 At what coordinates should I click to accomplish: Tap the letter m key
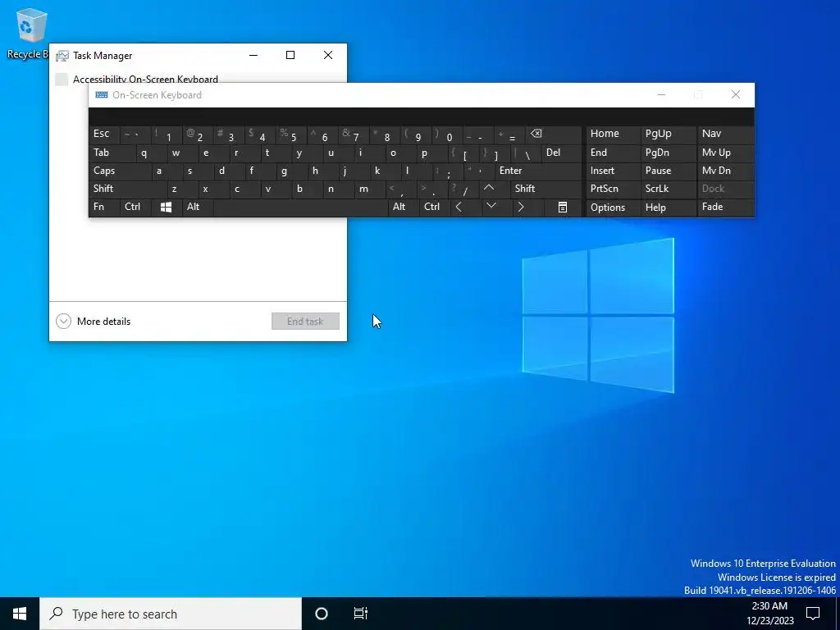tap(369, 189)
